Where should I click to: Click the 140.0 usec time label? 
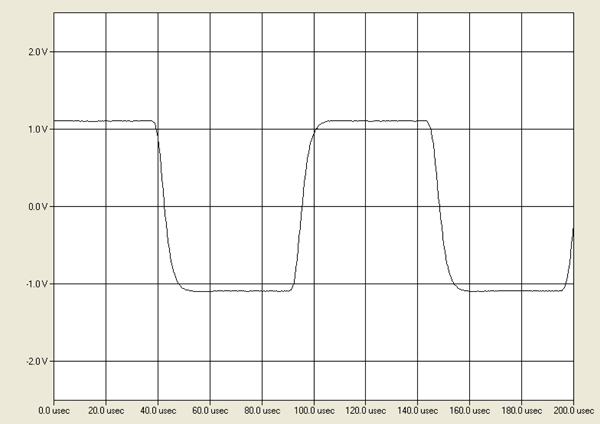pos(417,411)
